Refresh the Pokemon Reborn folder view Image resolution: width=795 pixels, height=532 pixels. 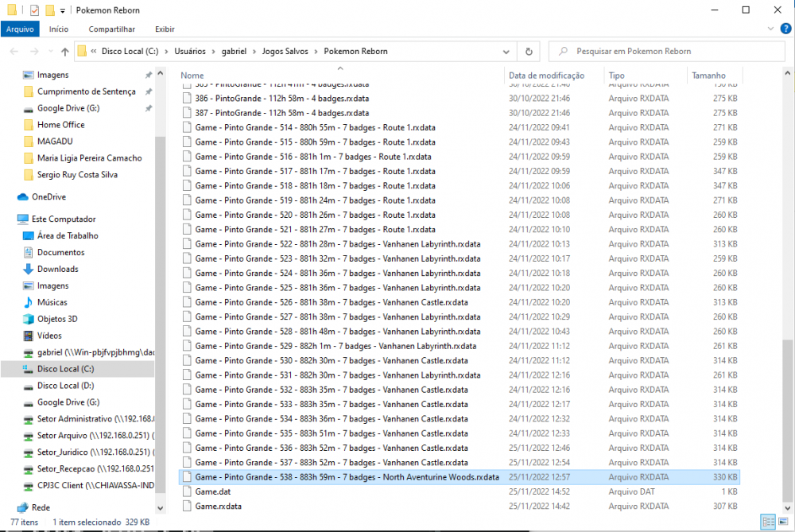529,52
